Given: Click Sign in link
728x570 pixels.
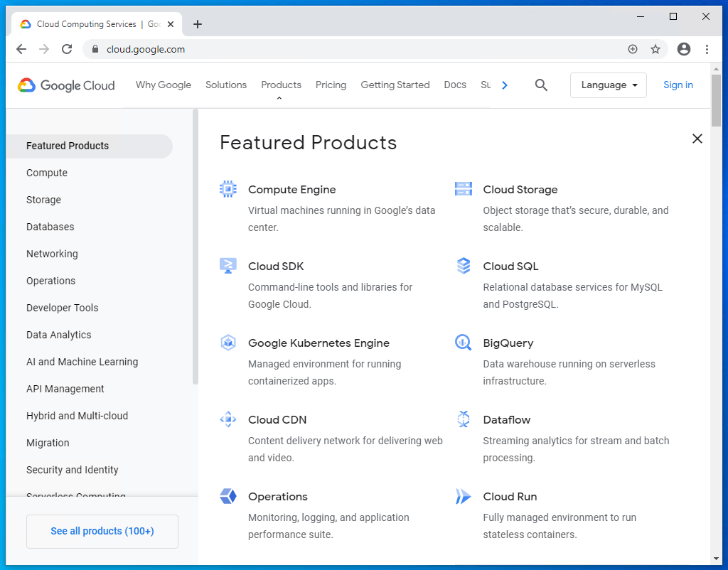Looking at the screenshot, I should (678, 85).
